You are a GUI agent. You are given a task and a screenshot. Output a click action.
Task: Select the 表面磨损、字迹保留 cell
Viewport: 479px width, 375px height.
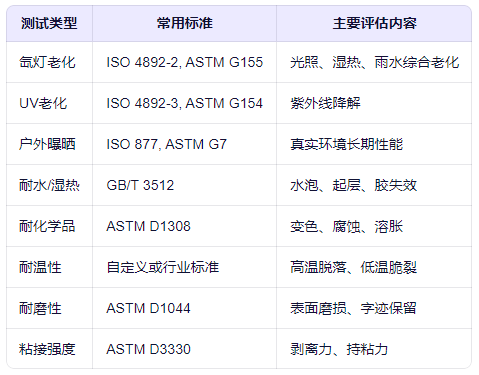[x=374, y=308]
